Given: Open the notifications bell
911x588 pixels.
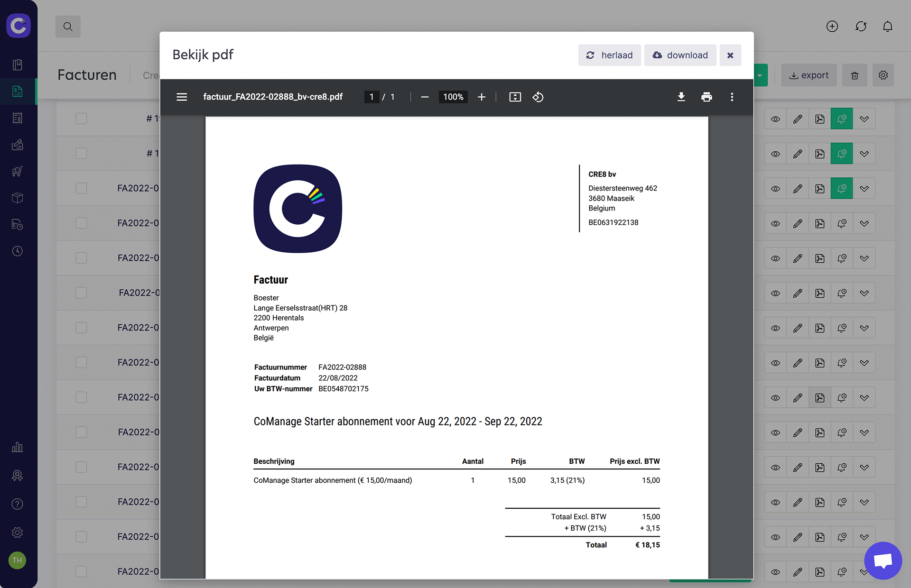Looking at the screenshot, I should point(887,27).
